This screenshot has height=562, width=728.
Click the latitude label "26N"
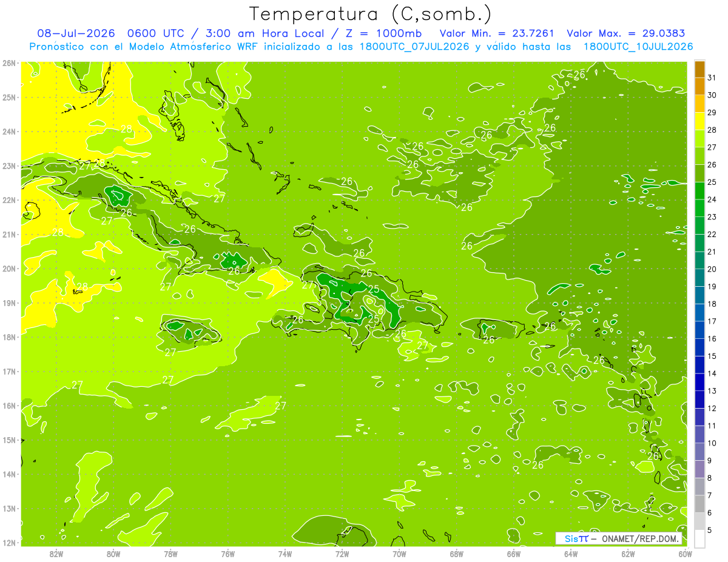(8, 63)
